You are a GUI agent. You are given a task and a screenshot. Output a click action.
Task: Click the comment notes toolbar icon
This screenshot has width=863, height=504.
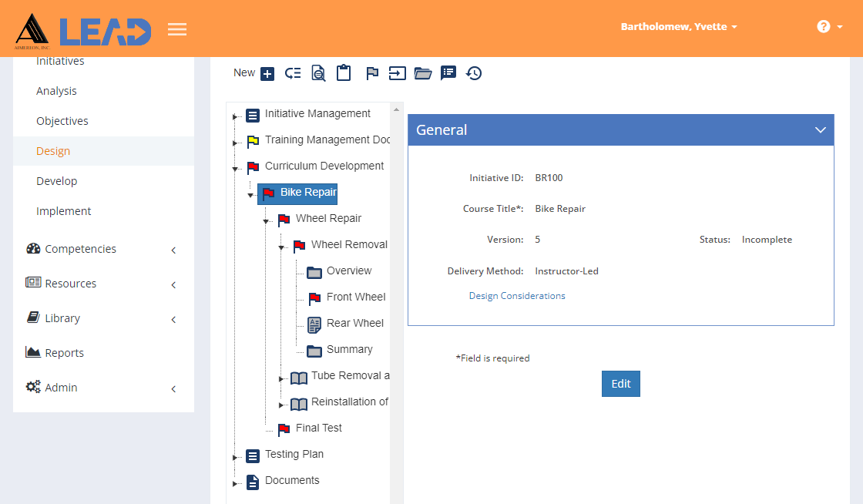coord(448,73)
